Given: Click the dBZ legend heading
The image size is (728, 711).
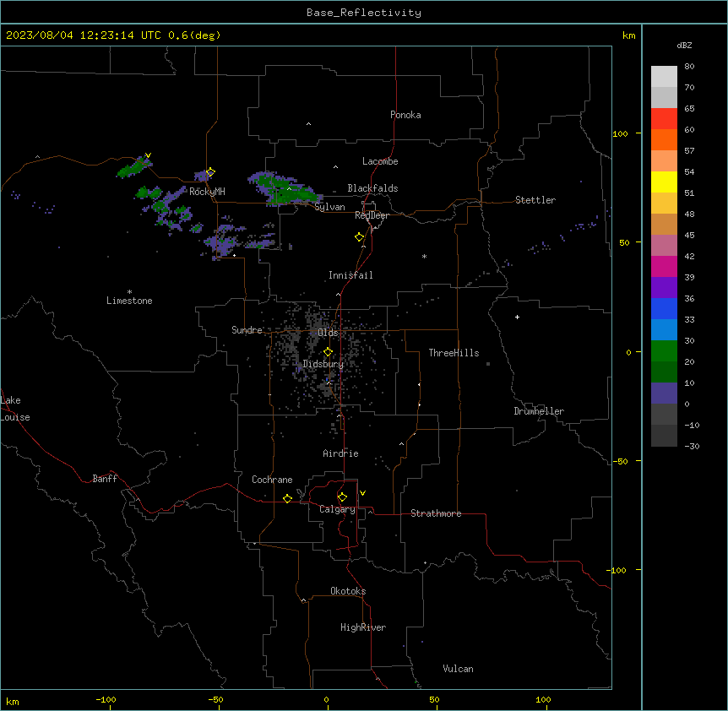Looking at the screenshot, I should (x=684, y=46).
